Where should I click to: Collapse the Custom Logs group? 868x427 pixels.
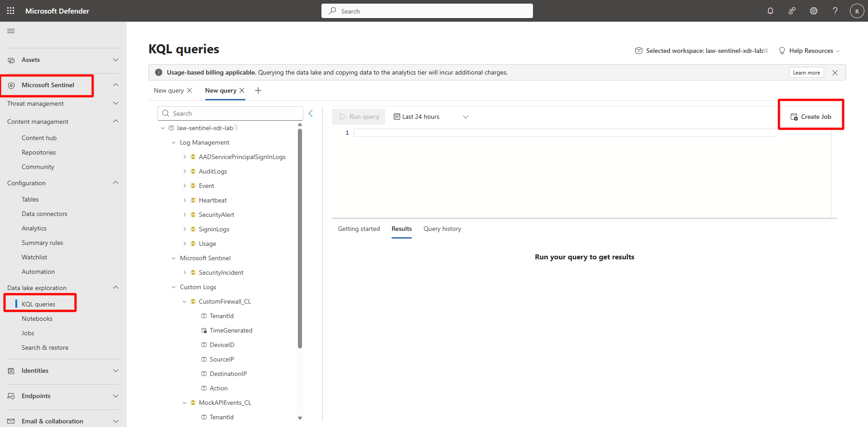click(x=174, y=287)
